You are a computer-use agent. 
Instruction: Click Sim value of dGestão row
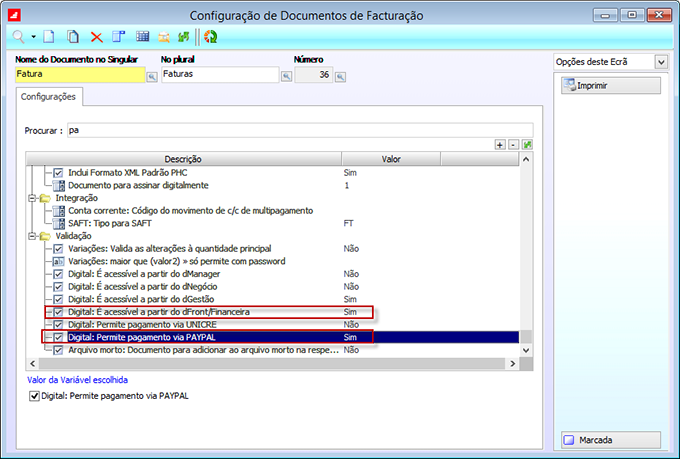[350, 299]
